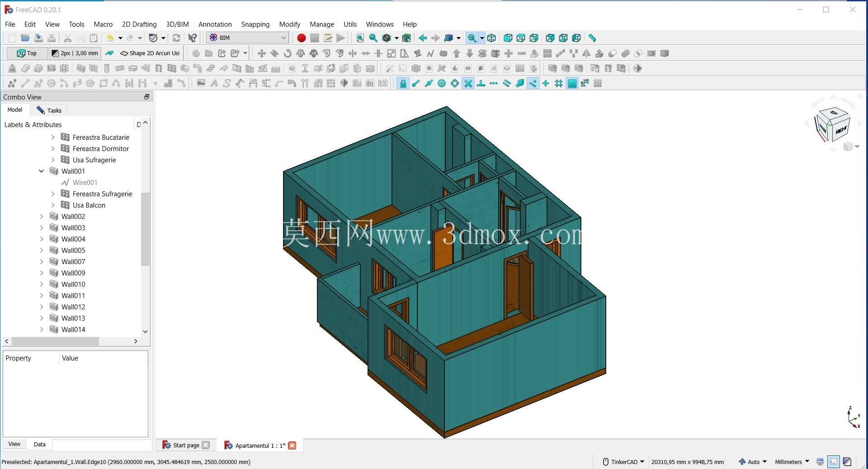Select the Move tool in modify toolbar
This screenshot has height=469, width=868.
coord(261,53)
